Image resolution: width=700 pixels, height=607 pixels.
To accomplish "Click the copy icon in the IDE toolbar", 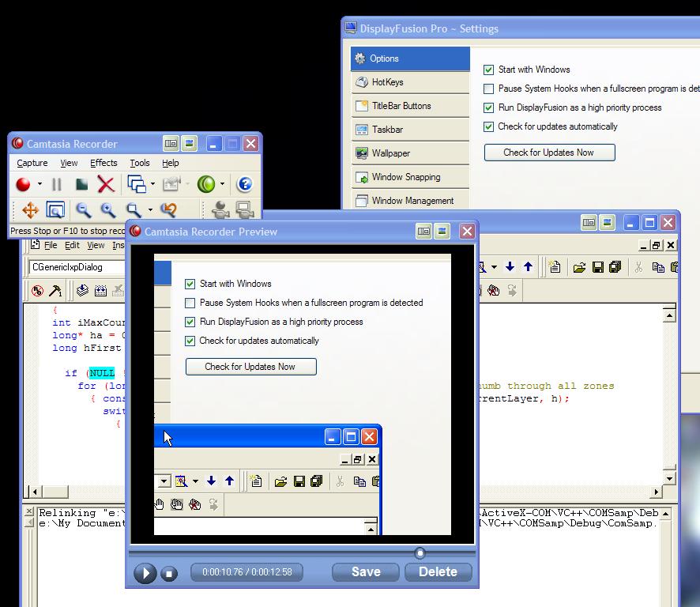I will [x=658, y=268].
